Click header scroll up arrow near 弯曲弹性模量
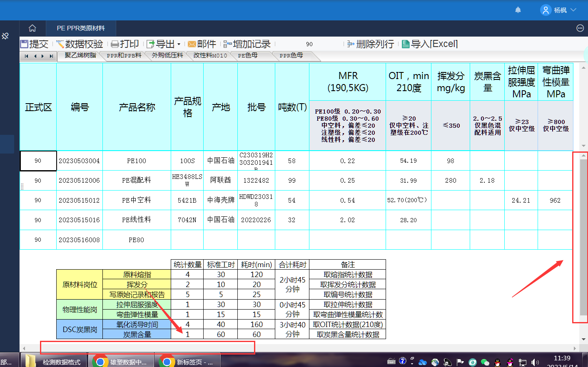This screenshot has width=588, height=367. 583,67
